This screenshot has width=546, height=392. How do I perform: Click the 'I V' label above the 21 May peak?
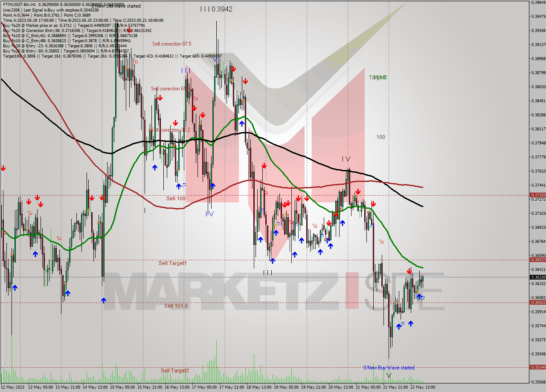coord(346,159)
